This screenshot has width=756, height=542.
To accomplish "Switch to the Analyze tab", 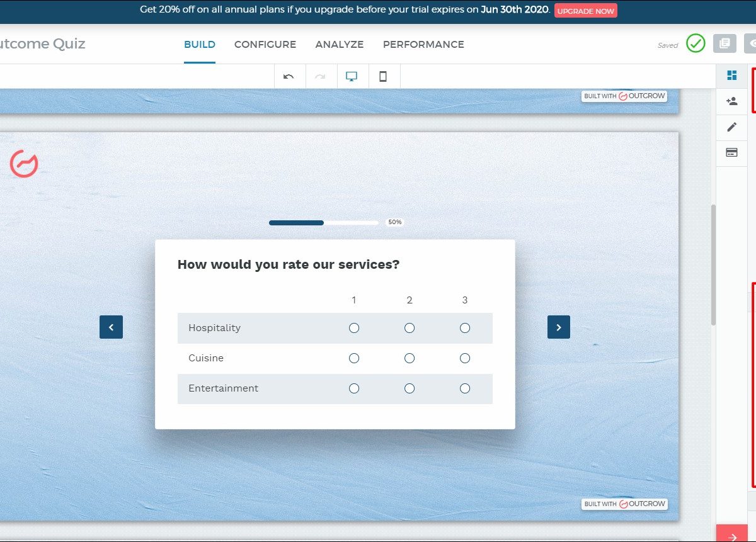I will [340, 45].
